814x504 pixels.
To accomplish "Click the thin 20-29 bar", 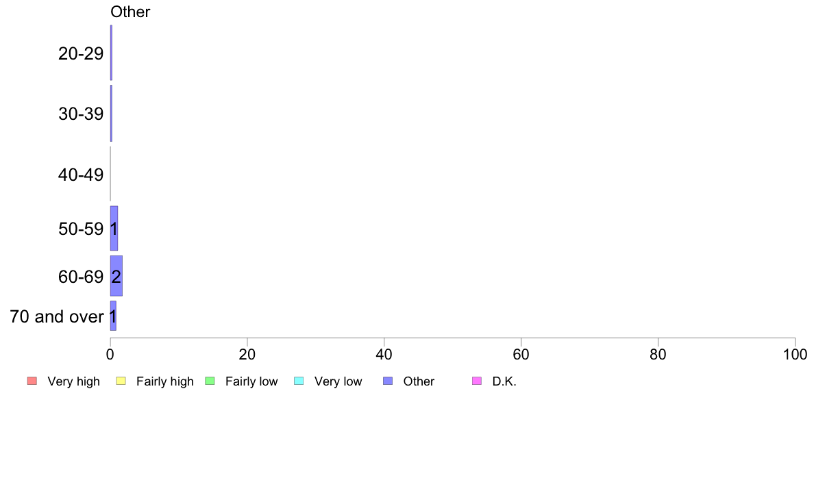I will [x=111, y=53].
